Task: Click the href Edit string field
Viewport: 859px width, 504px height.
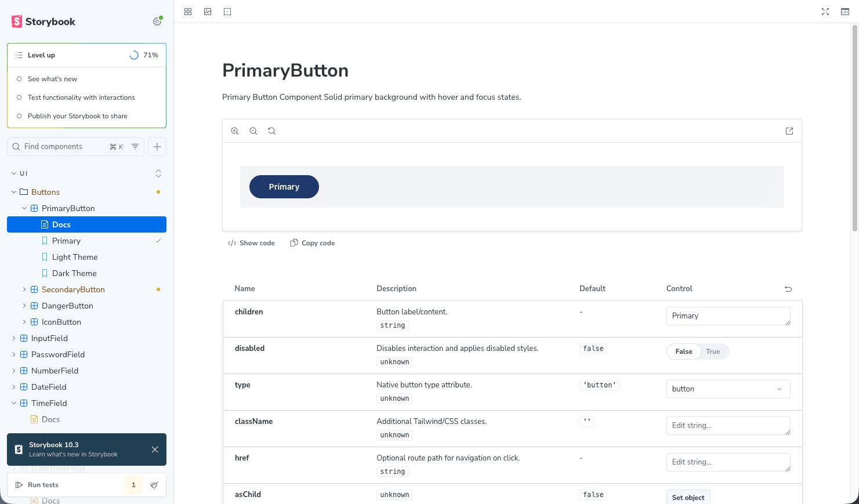Action: 728,462
